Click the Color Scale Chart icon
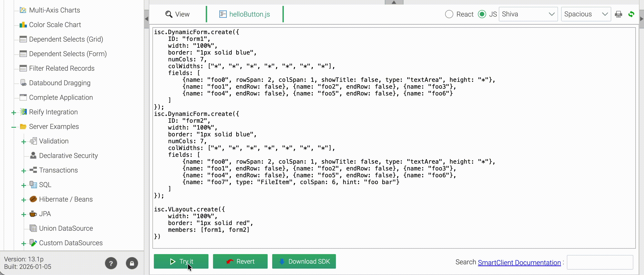 (x=23, y=25)
